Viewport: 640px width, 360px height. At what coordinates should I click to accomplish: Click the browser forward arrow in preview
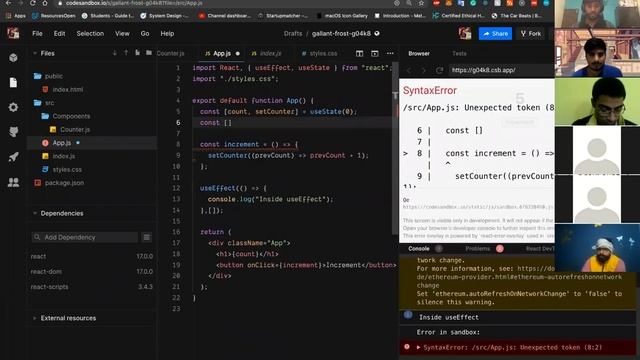coord(423,70)
